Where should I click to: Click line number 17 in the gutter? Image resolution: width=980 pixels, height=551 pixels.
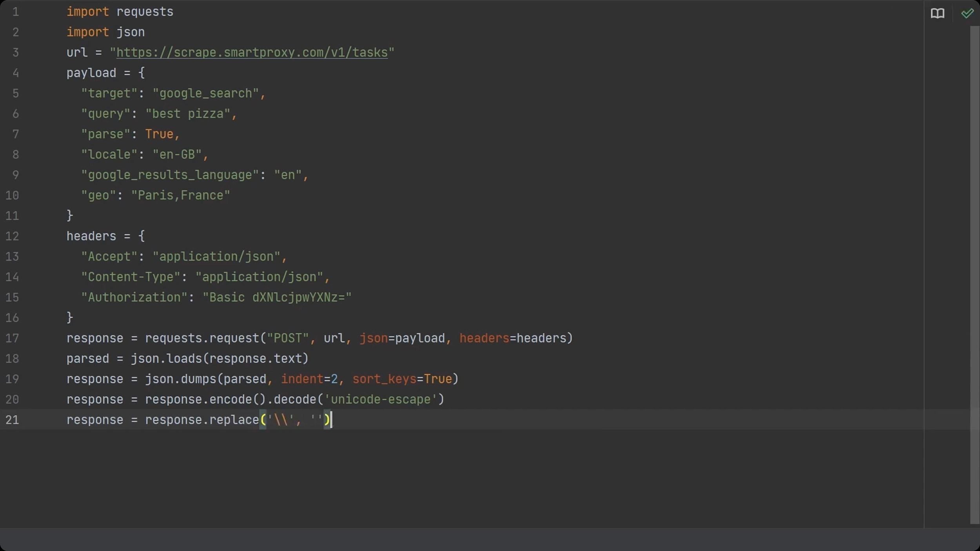(x=12, y=338)
